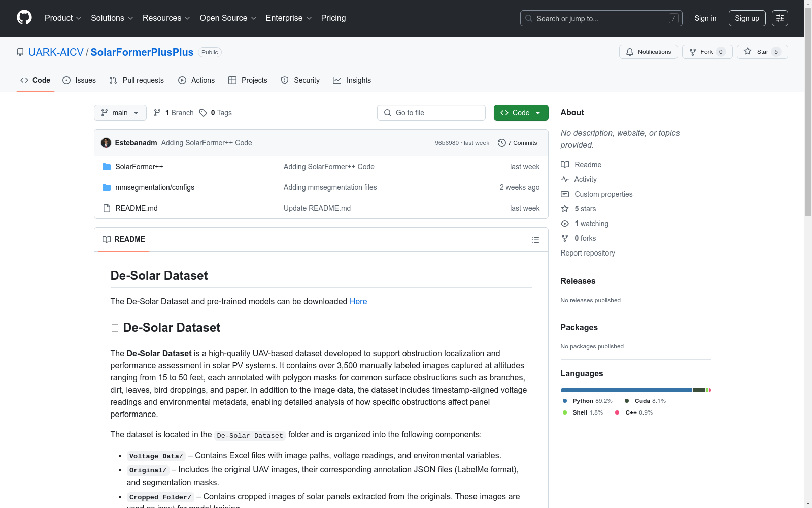Click the mmsegmentation/configs folder icon
The width and height of the screenshot is (812, 508).
pyautogui.click(x=107, y=187)
